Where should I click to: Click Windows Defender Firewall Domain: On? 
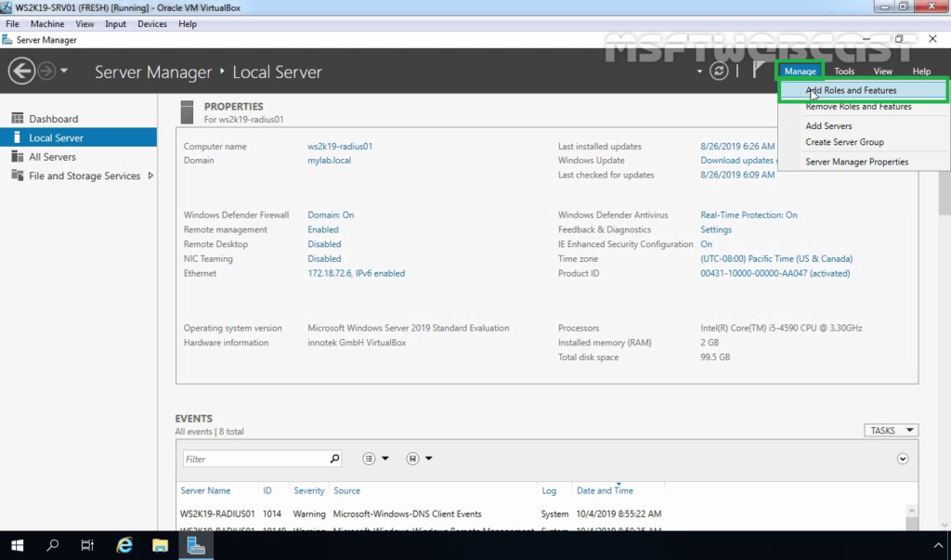(331, 215)
